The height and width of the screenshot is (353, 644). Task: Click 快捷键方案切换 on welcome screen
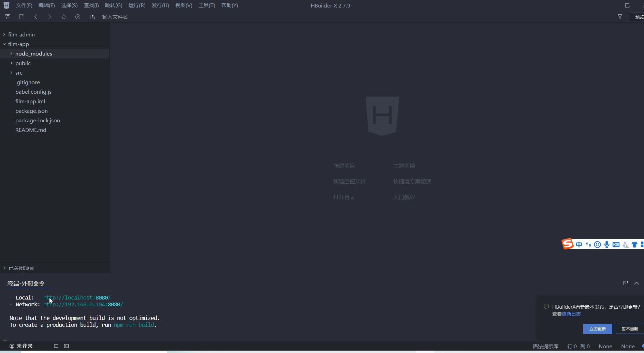pyautogui.click(x=412, y=181)
